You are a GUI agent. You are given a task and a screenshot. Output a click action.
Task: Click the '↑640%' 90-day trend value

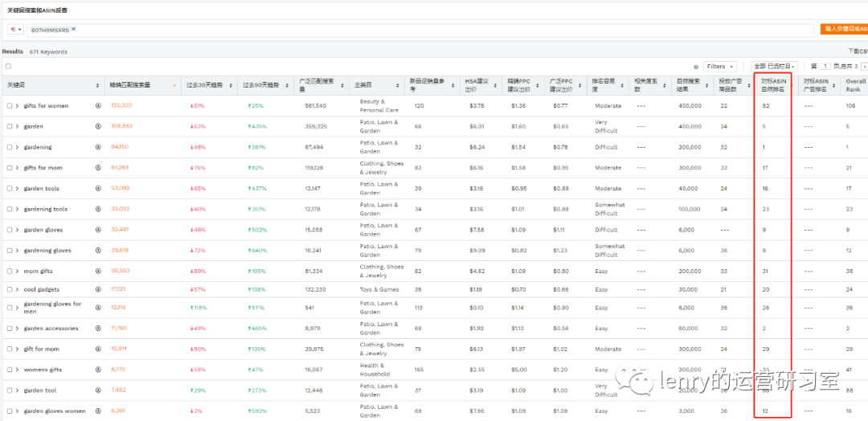[257, 251]
